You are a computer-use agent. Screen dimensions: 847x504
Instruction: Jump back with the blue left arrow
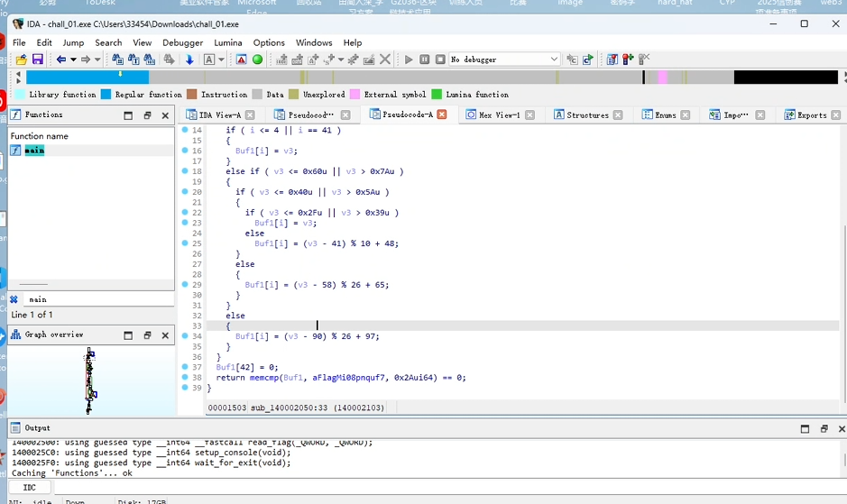[61, 60]
